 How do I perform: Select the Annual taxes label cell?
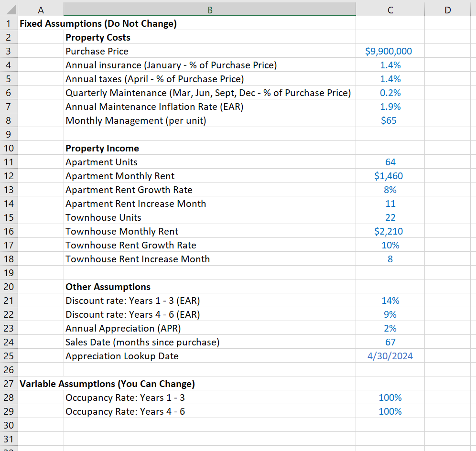point(210,79)
